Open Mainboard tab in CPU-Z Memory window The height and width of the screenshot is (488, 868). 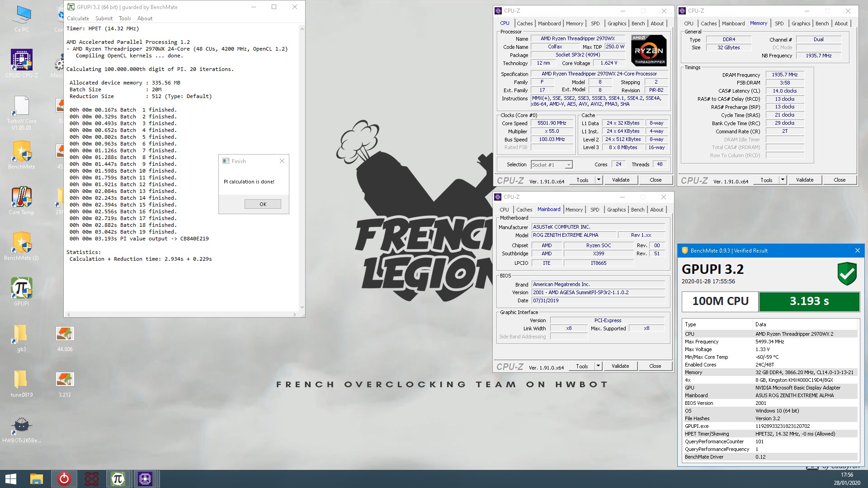point(733,23)
